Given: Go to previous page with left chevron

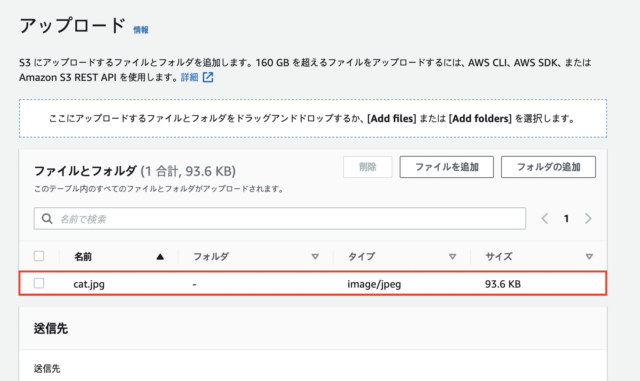Looking at the screenshot, I should click(x=544, y=218).
